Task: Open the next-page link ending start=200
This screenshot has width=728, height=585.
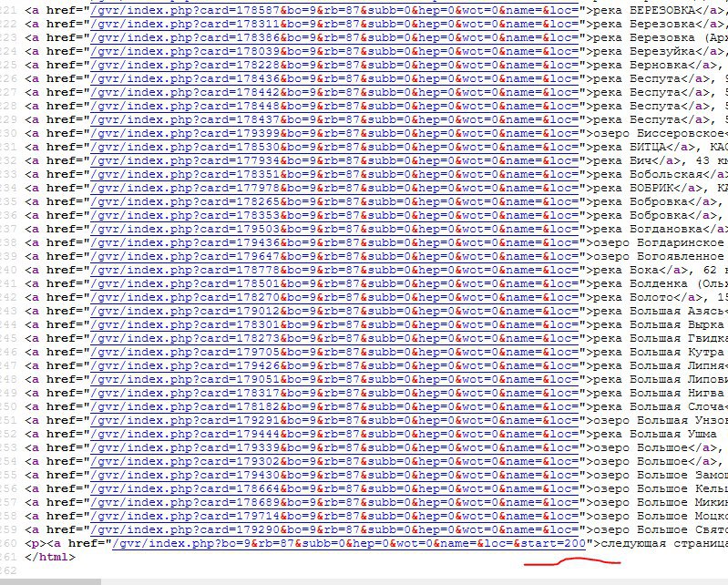Action: coord(349,544)
